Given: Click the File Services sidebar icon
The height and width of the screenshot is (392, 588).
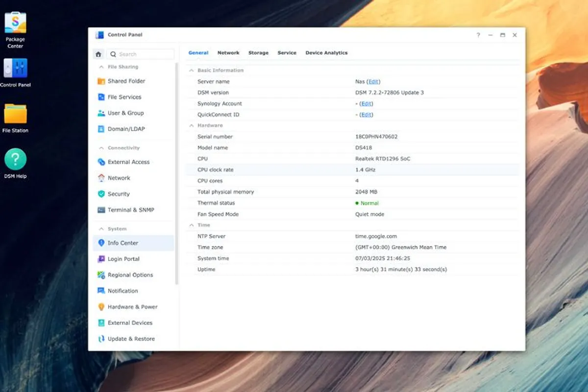Looking at the screenshot, I should coord(101,97).
